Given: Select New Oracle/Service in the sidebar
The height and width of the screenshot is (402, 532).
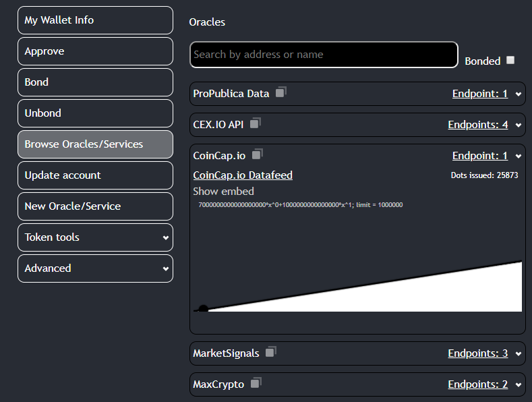Looking at the screenshot, I should (x=95, y=206).
